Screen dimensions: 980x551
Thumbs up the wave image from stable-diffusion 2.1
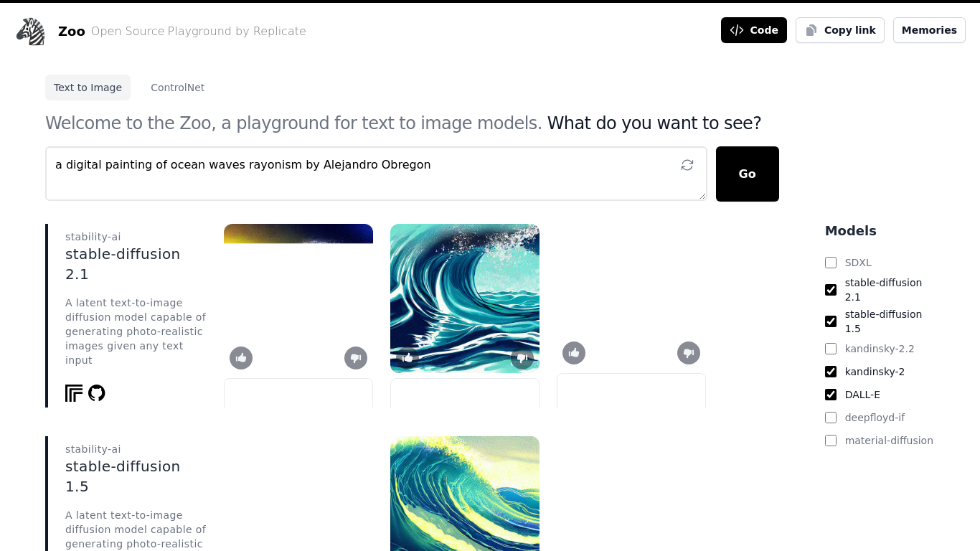[x=407, y=357]
